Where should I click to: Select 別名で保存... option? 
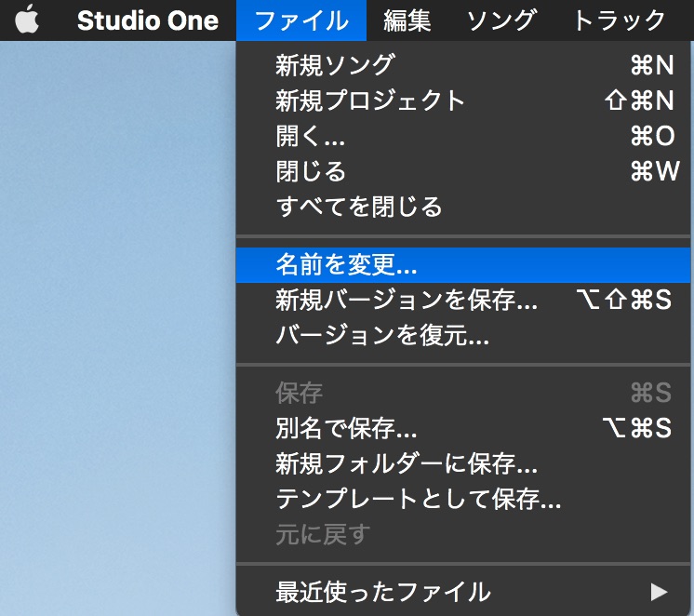click(x=346, y=429)
